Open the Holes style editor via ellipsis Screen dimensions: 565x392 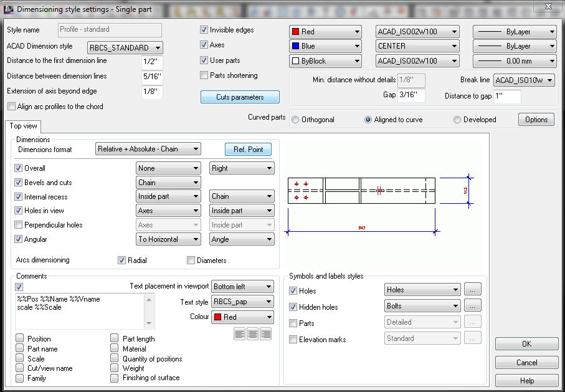pyautogui.click(x=472, y=290)
